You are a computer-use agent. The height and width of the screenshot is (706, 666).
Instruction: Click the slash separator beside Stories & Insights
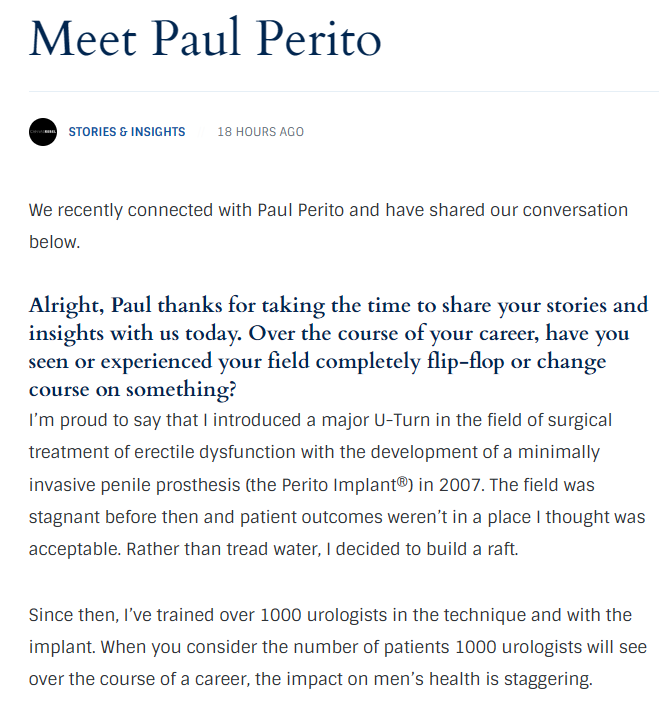pos(201,132)
